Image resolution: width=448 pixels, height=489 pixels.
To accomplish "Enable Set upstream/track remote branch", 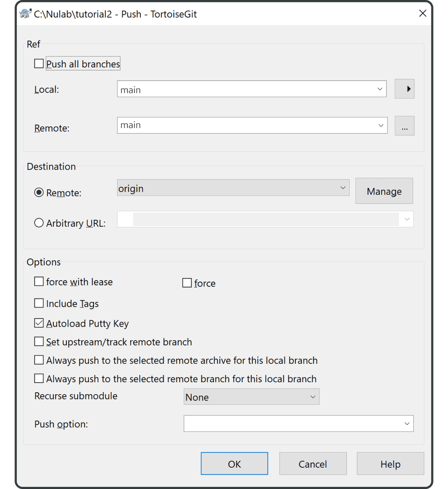I will 39,341.
